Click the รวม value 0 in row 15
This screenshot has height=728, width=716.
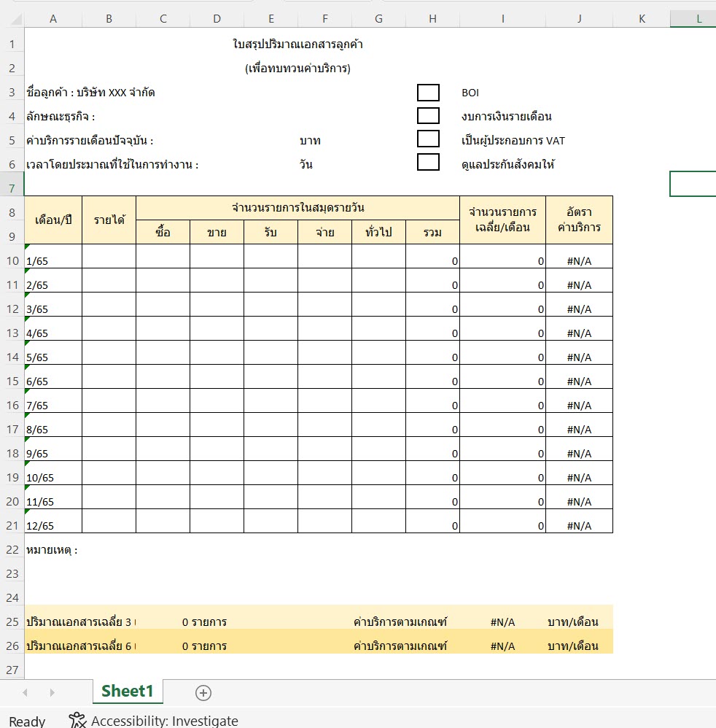[x=432, y=376]
